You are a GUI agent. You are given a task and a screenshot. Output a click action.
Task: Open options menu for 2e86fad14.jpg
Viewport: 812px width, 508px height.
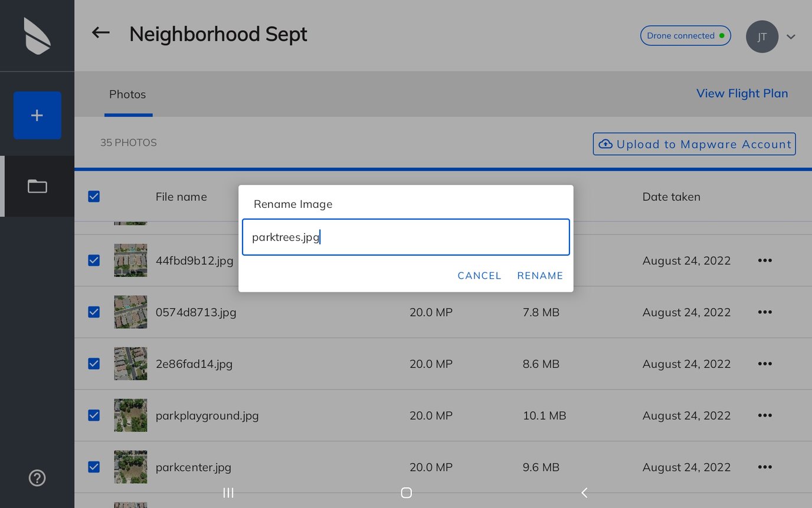pyautogui.click(x=765, y=364)
